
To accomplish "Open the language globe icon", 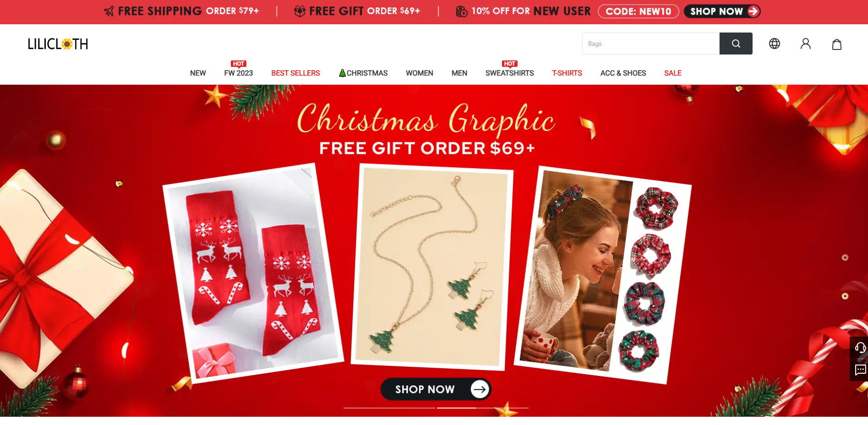I will click(x=775, y=44).
